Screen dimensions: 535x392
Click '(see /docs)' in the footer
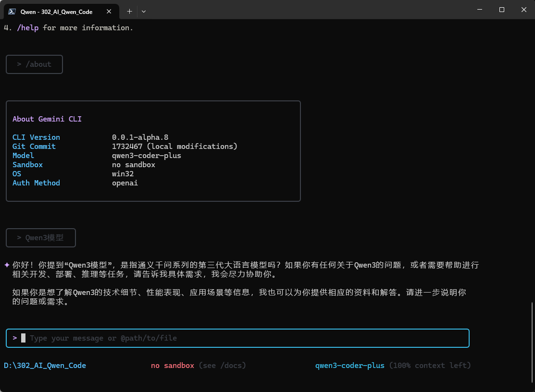click(222, 366)
